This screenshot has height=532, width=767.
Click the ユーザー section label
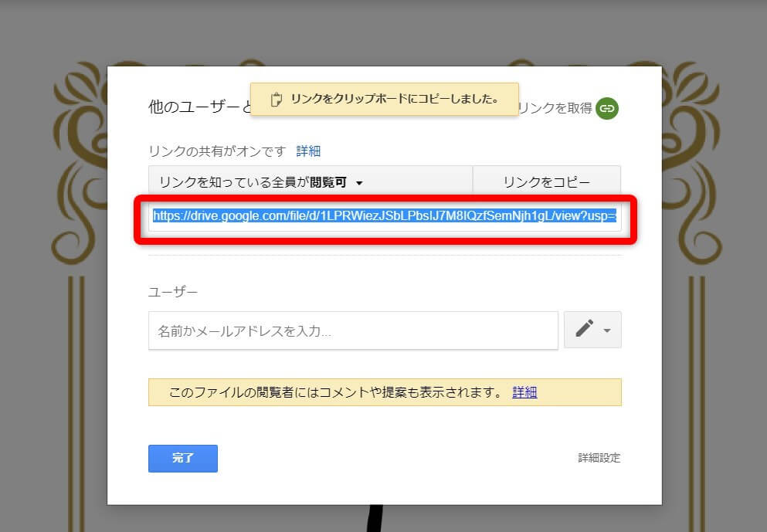pyautogui.click(x=173, y=292)
